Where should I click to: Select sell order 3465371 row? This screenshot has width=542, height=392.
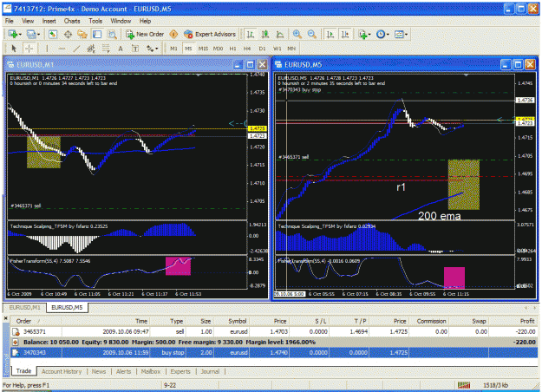(x=274, y=332)
